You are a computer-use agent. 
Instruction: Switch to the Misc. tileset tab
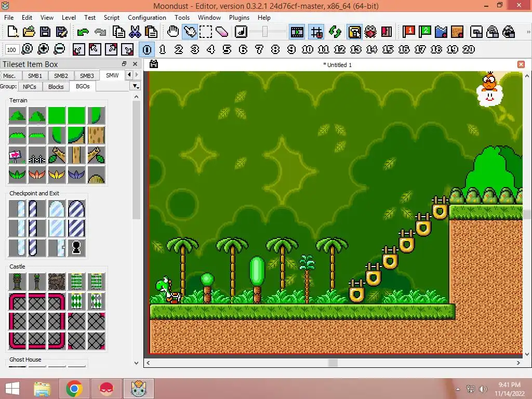pyautogui.click(x=9, y=76)
